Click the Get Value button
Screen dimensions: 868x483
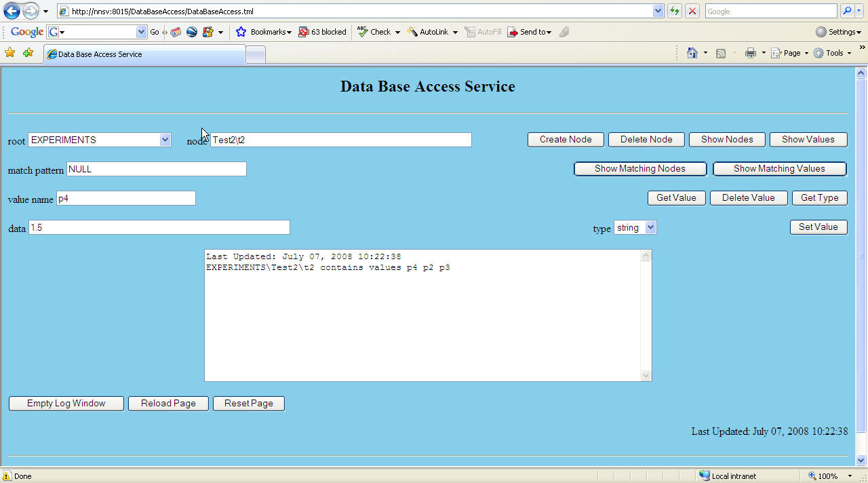tap(676, 198)
